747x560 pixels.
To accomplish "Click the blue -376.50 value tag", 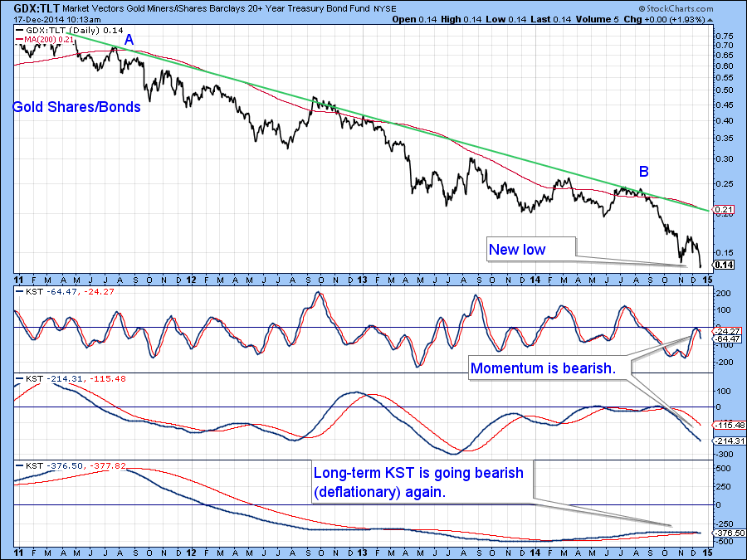I will pyautogui.click(x=730, y=533).
